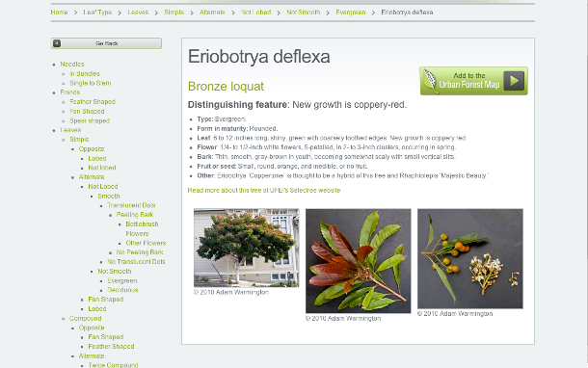Select Needles in the sidebar tree
This screenshot has height=368, width=588.
click(72, 65)
